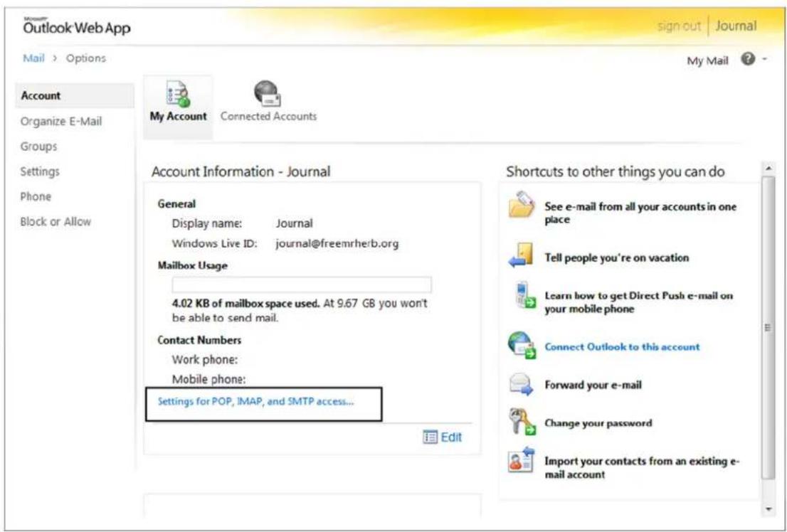Click Change your password shortcut

tap(598, 423)
